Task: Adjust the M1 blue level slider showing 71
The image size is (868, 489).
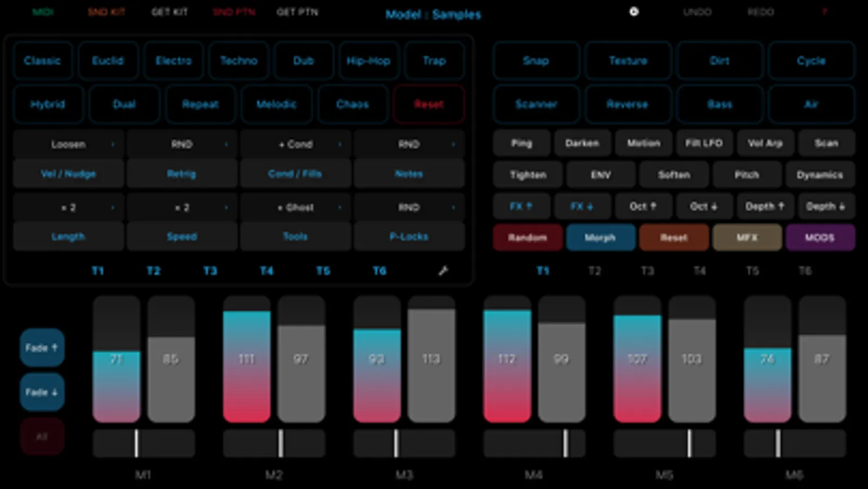Action: 116,359
